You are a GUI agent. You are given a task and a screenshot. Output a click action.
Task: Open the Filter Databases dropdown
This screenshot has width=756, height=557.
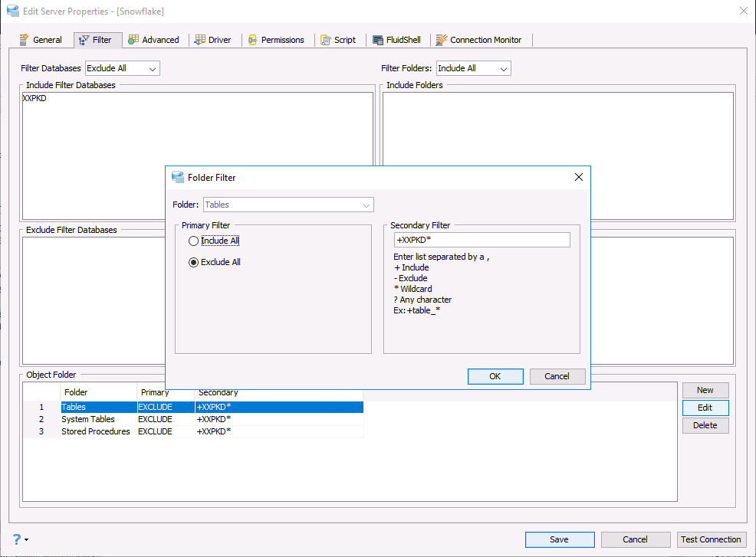123,68
